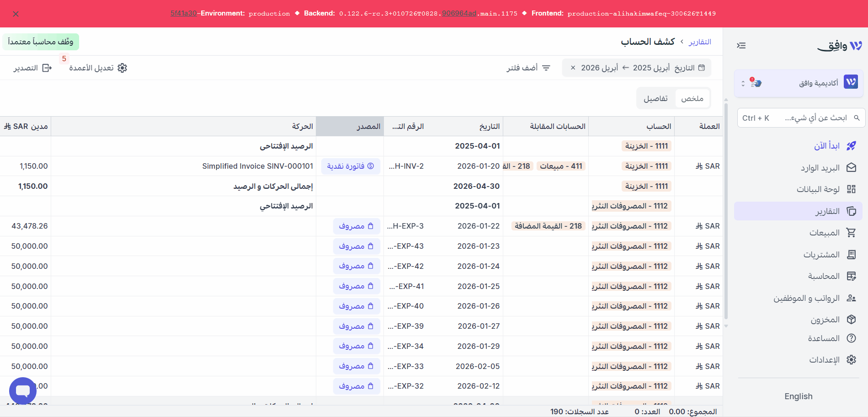Click the vertical table scrollbar
This screenshot has width=868, height=417.
pyautogui.click(x=726, y=210)
